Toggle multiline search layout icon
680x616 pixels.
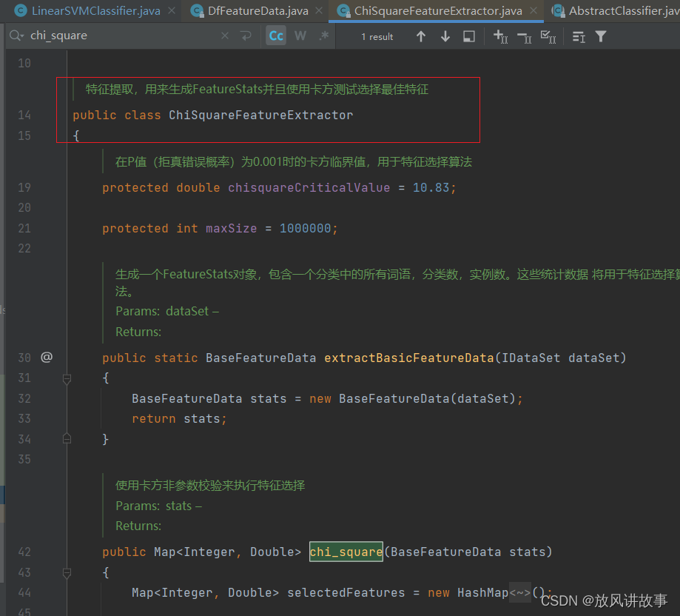579,37
